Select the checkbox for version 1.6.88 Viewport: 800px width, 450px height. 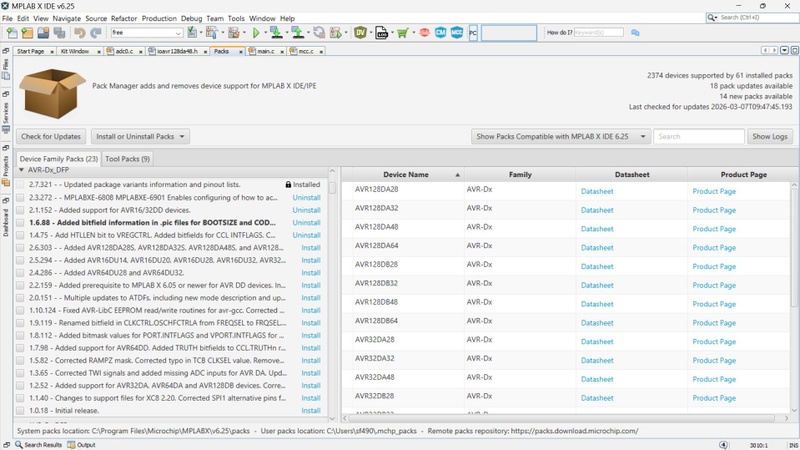(x=21, y=222)
